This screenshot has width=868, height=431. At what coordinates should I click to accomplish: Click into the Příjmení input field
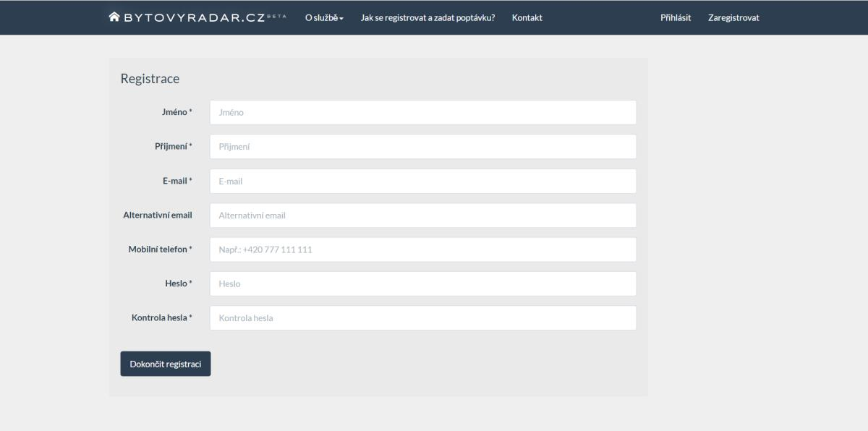422,147
